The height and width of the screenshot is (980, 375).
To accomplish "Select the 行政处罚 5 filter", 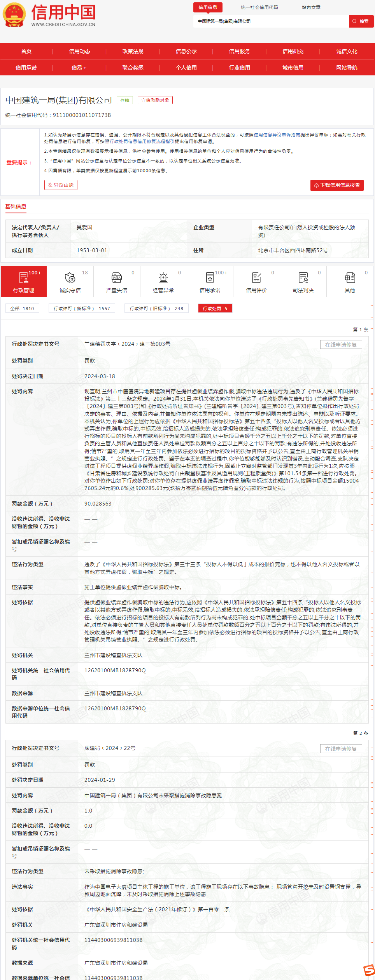I will pos(215,309).
